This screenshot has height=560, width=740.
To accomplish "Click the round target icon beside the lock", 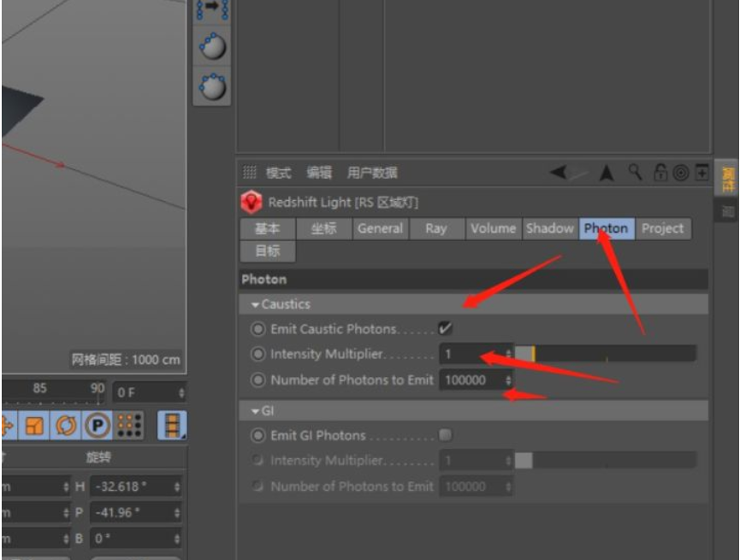I will click(x=681, y=173).
